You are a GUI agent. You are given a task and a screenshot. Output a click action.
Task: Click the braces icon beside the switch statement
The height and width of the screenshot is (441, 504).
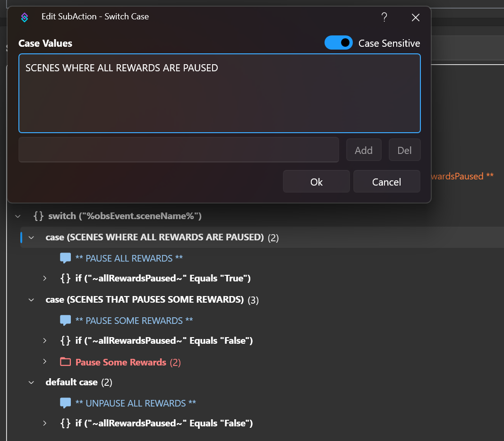pos(39,216)
